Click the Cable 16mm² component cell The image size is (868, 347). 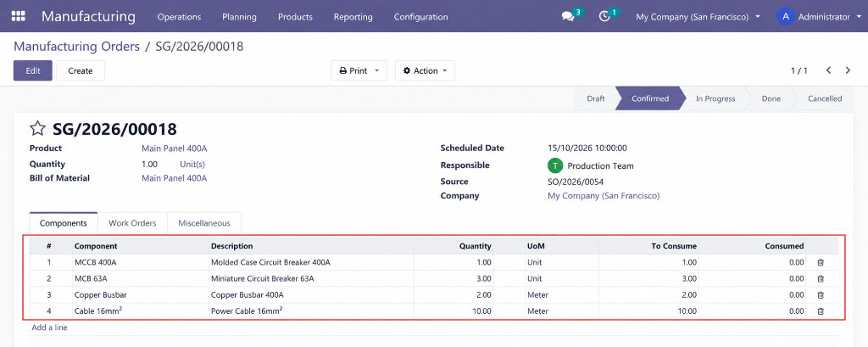tap(98, 311)
